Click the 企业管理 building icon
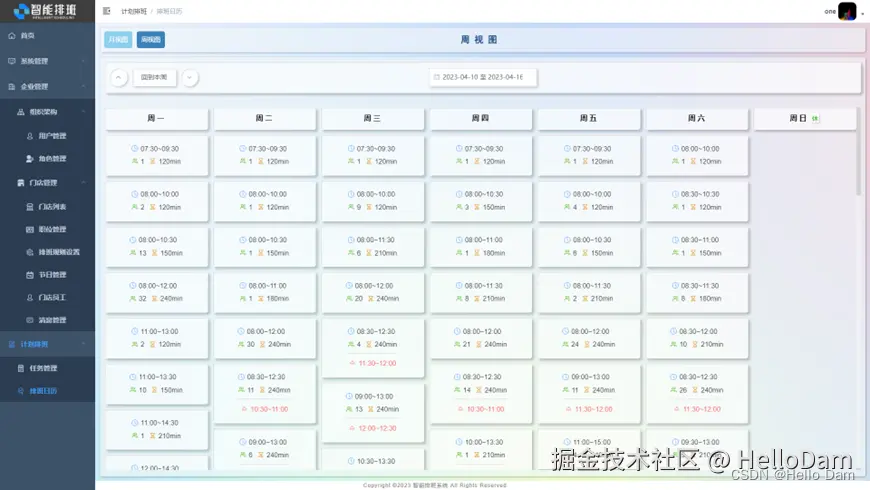870x490 pixels. pyautogui.click(x=12, y=87)
